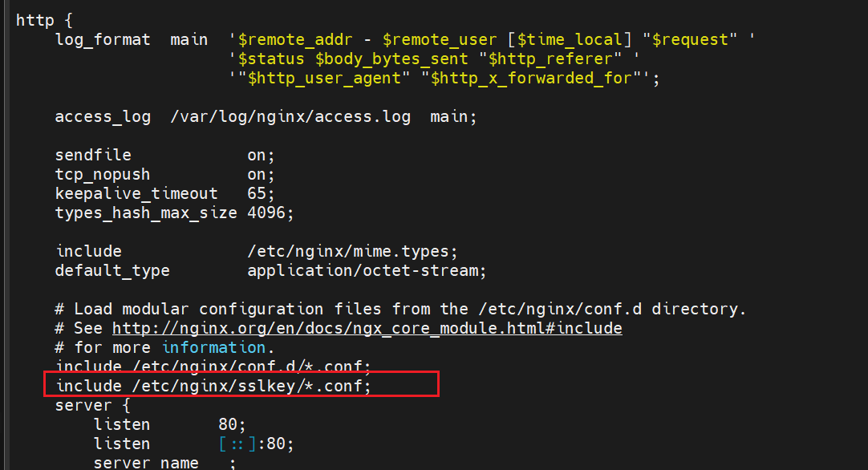Click the sendfile directive

93,155
